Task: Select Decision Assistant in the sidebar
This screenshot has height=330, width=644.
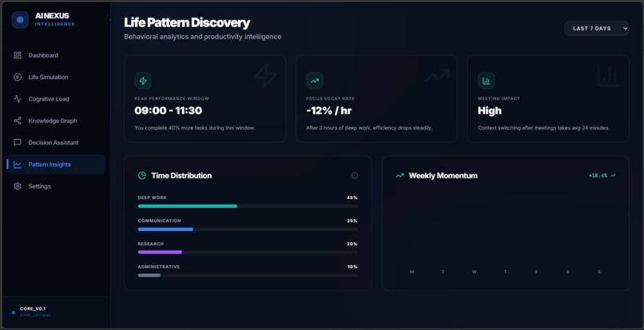Action: (56, 142)
